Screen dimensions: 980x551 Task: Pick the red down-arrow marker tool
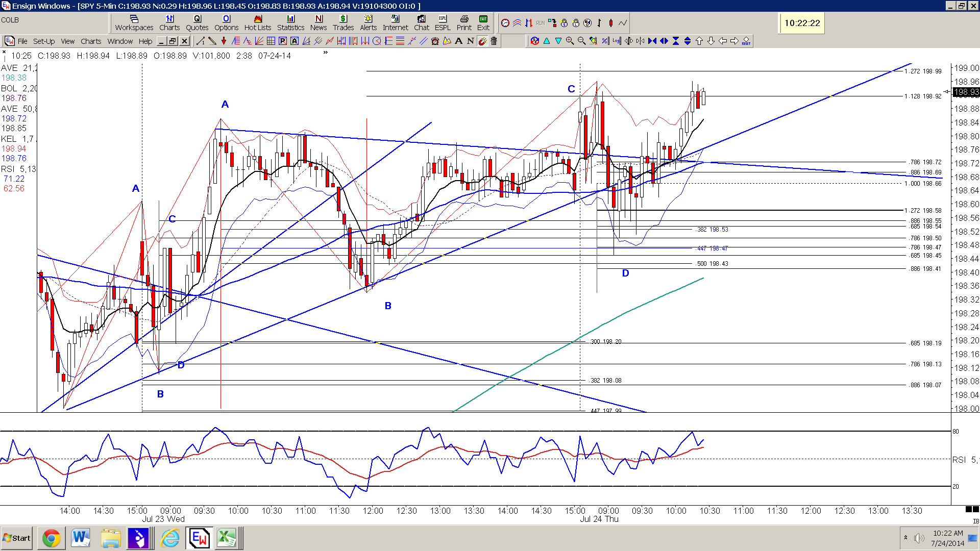pos(224,41)
